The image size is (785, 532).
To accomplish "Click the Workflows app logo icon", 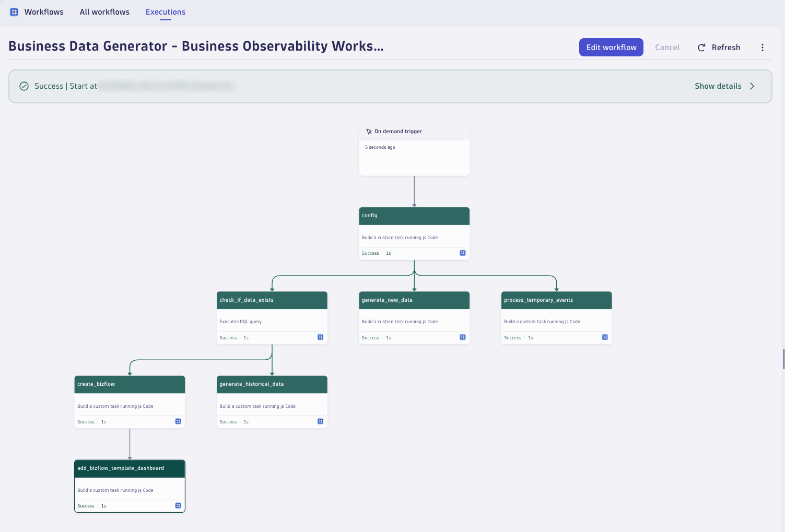I will click(14, 12).
